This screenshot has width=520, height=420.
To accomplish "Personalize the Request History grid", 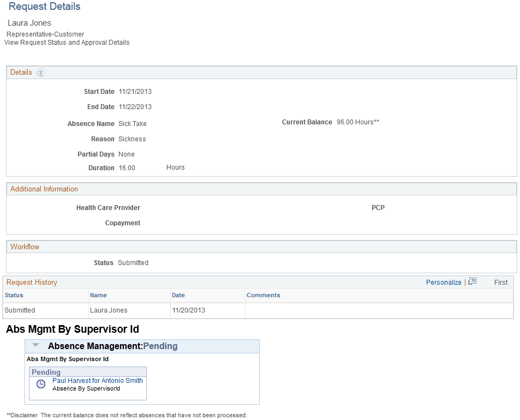I will 444,282.
